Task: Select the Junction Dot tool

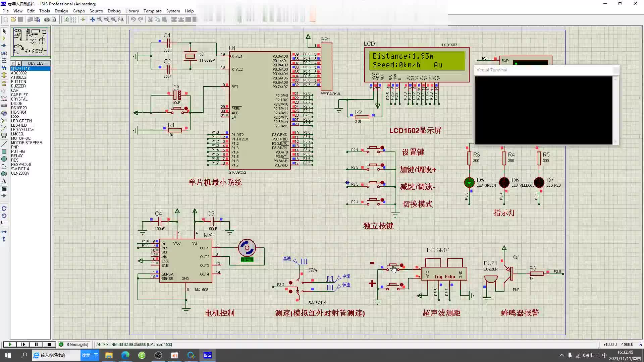Action: [x=4, y=45]
